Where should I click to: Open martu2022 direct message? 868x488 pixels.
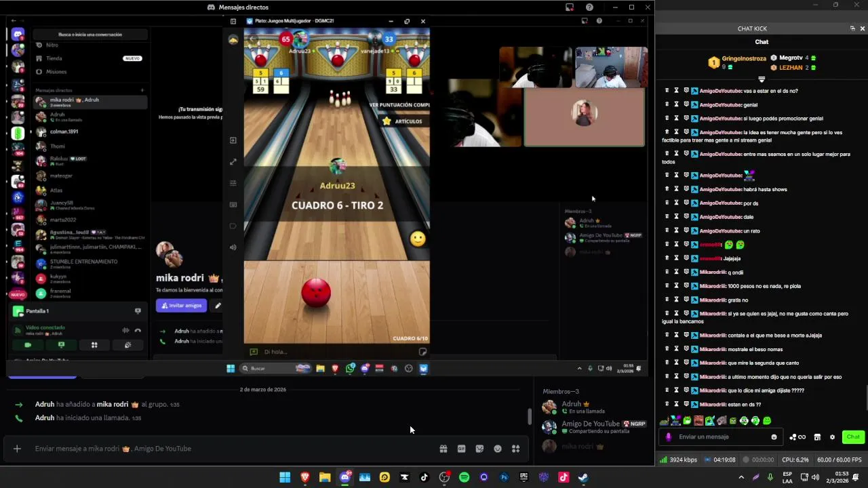(x=90, y=220)
